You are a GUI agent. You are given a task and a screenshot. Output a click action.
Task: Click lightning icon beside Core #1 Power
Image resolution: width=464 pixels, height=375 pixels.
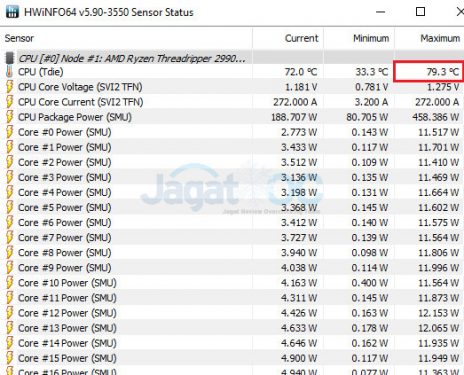click(10, 147)
